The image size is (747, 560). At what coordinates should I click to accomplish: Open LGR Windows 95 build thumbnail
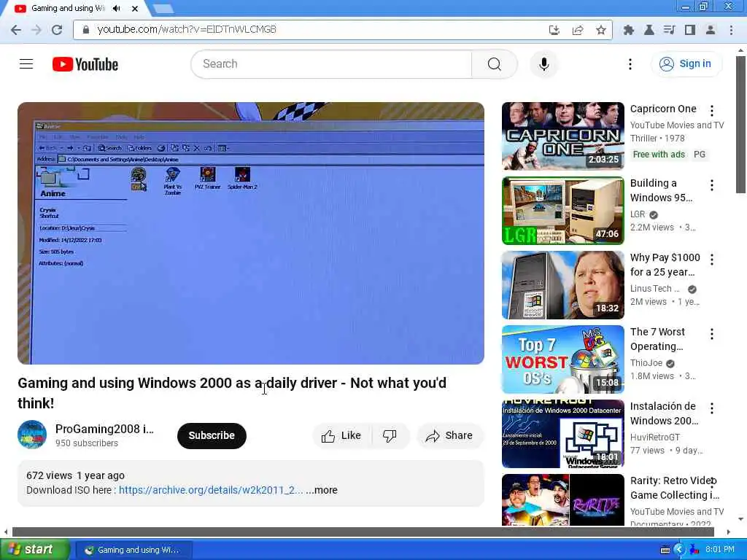[x=562, y=211]
